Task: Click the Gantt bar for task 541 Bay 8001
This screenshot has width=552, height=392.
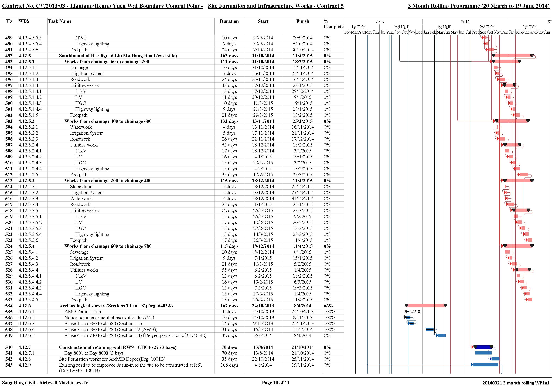Action: point(483,353)
